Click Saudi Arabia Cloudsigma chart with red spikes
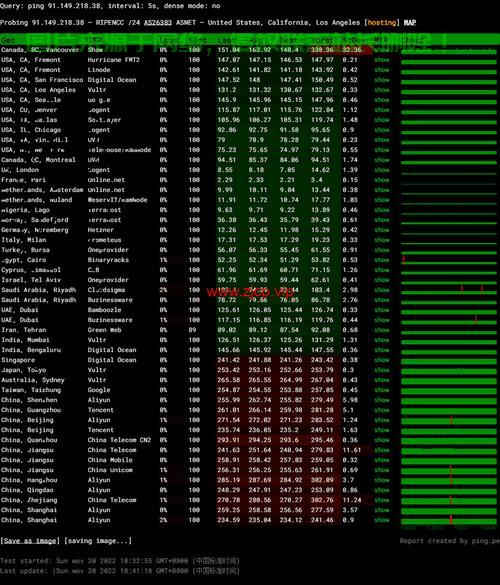The height and width of the screenshot is (585, 500). (449, 290)
